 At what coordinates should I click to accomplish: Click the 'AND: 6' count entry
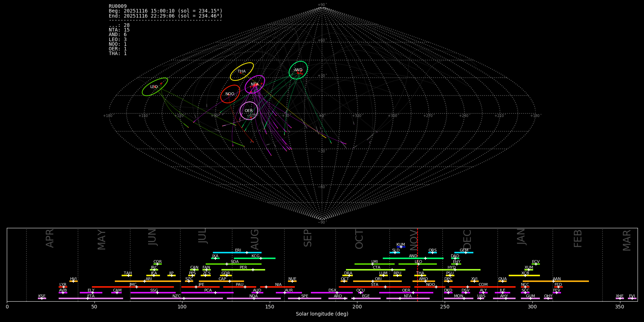118,35
